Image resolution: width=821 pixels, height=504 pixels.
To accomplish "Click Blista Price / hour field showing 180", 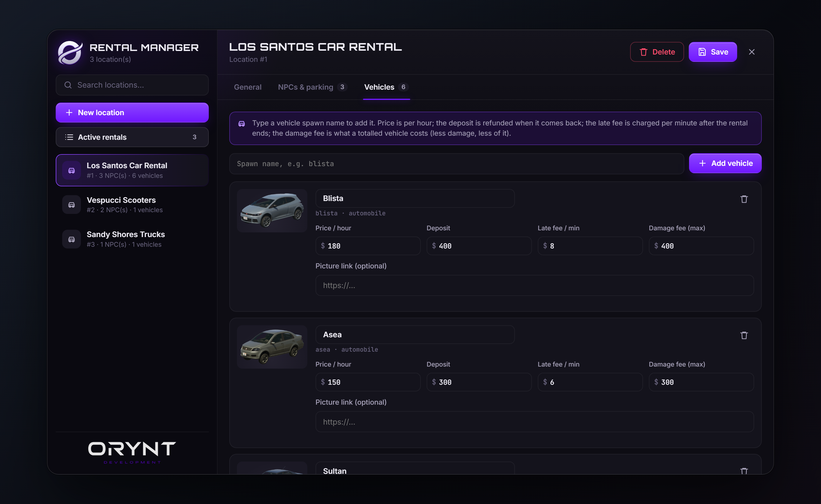I will coord(368,246).
